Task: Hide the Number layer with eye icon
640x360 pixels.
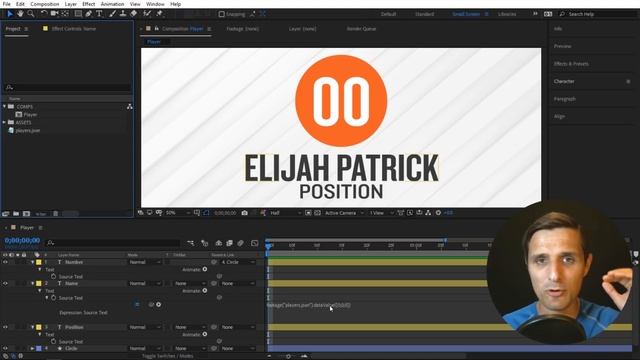Action: (x=5, y=262)
